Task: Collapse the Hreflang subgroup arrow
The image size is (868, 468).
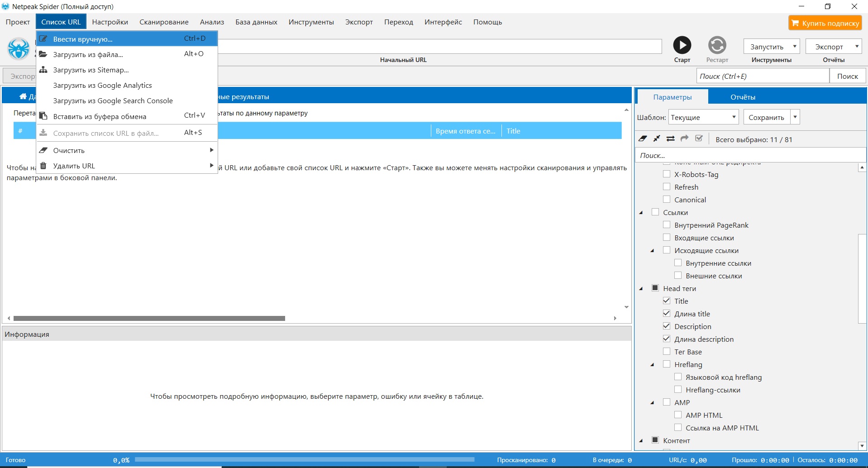Action: point(653,365)
